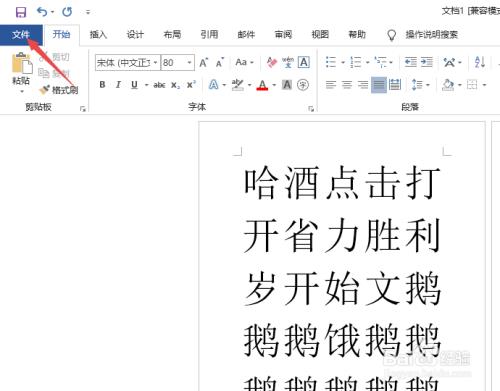Open Customize Quick Access Toolbar dropdown
The height and width of the screenshot is (391, 500).
tap(88, 12)
